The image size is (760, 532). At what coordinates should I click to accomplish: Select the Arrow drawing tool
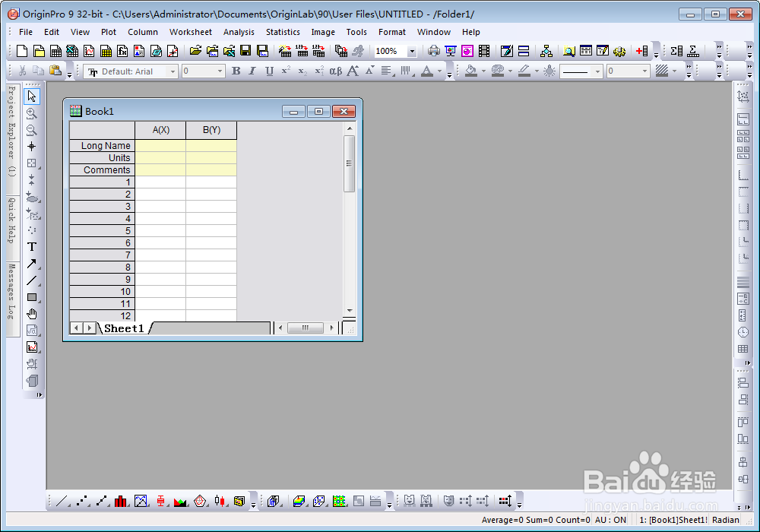(31, 264)
